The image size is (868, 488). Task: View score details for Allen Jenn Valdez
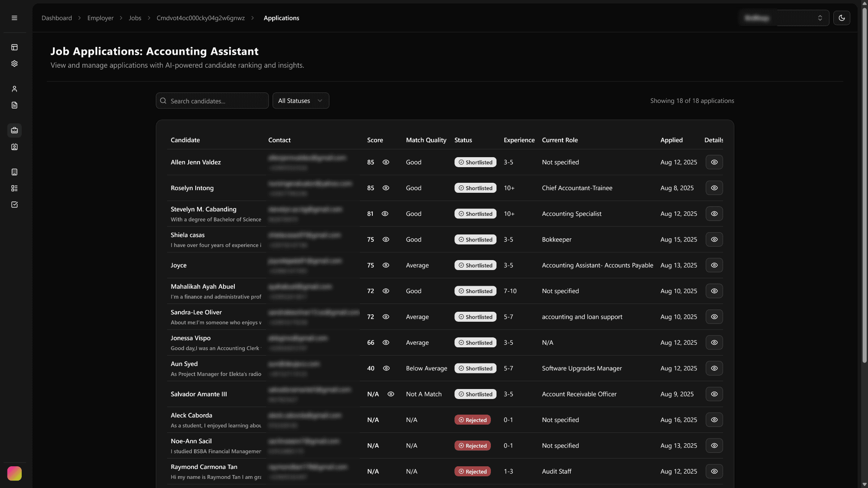coord(386,162)
